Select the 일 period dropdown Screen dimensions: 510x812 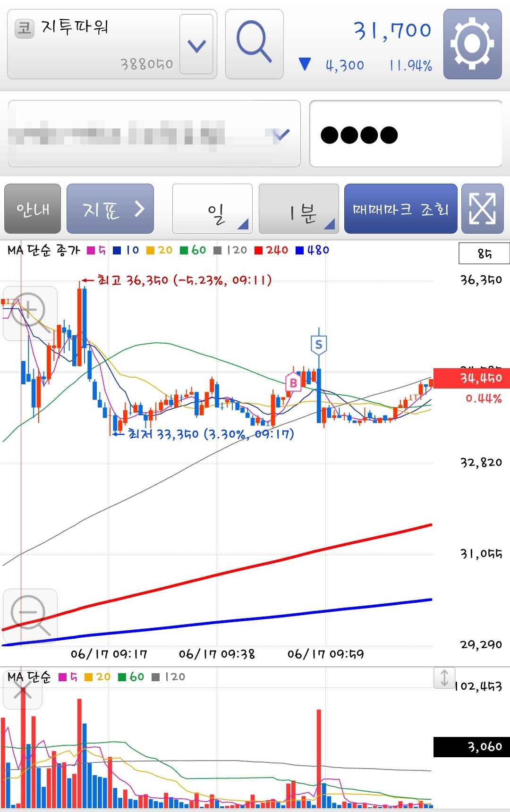[x=212, y=209]
